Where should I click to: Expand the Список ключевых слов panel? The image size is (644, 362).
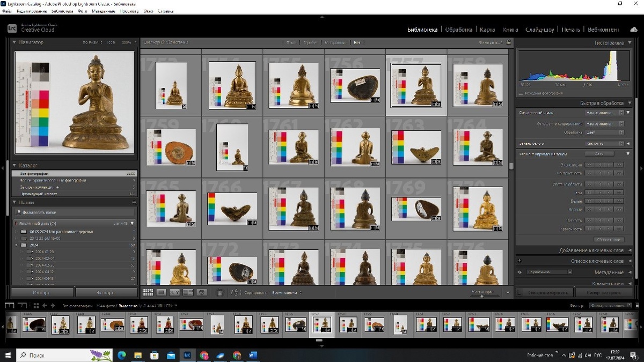[629, 261]
